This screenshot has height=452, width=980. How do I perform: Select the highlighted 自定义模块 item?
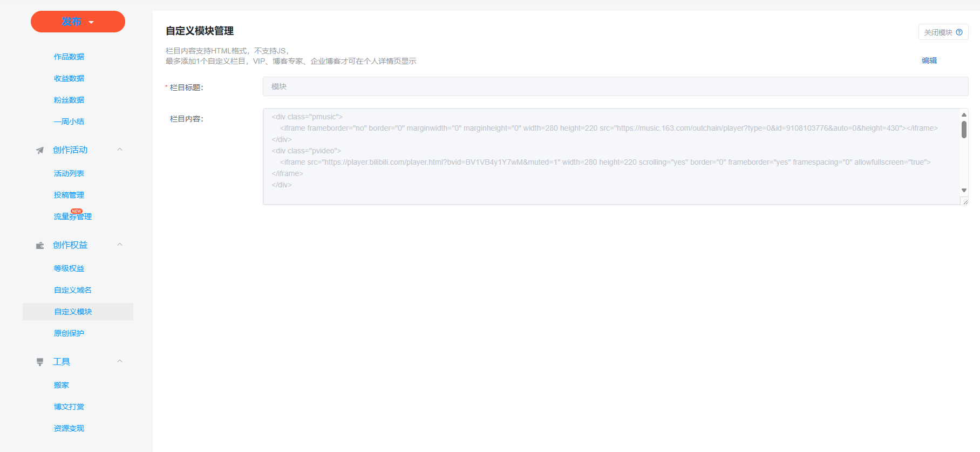78,312
